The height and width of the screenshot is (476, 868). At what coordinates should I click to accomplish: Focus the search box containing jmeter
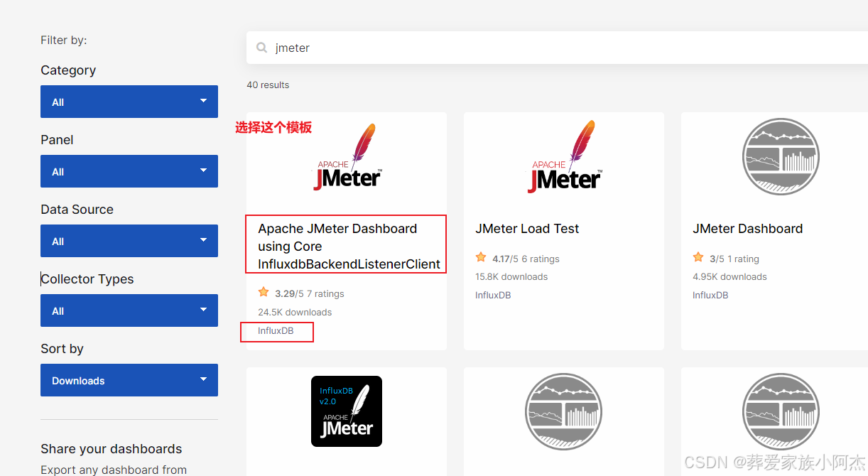click(x=557, y=48)
